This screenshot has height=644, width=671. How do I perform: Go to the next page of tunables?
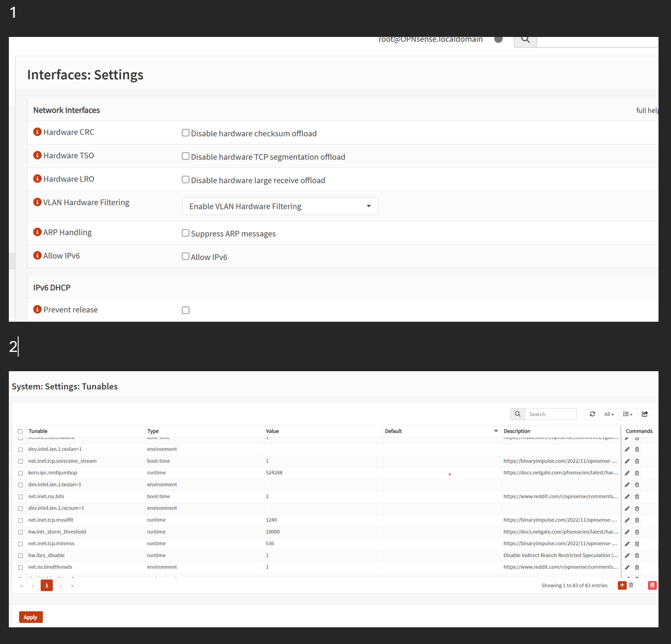(61, 585)
